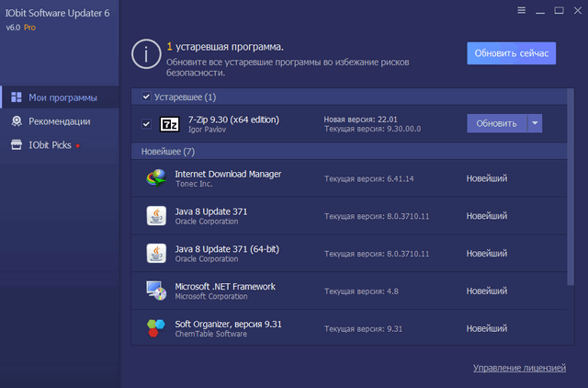This screenshot has height=388, width=588.
Task: Expand the Обновить dropdown arrow
Action: [x=536, y=124]
